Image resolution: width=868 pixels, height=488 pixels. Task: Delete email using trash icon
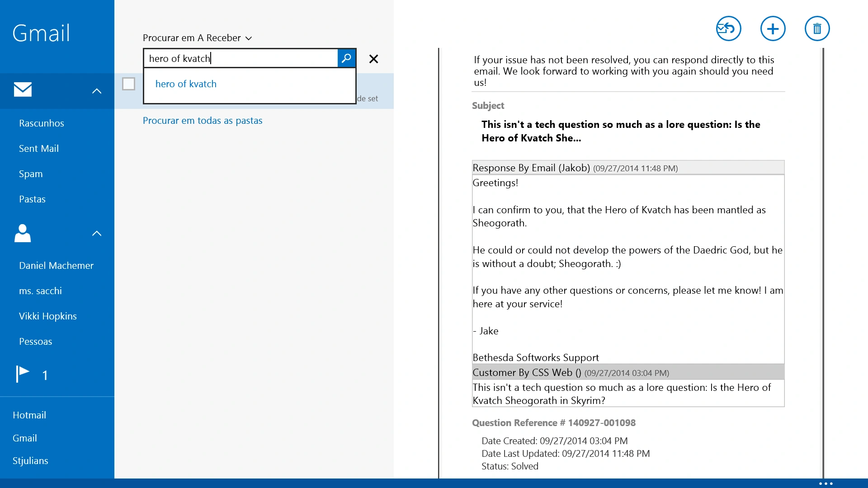pyautogui.click(x=817, y=29)
